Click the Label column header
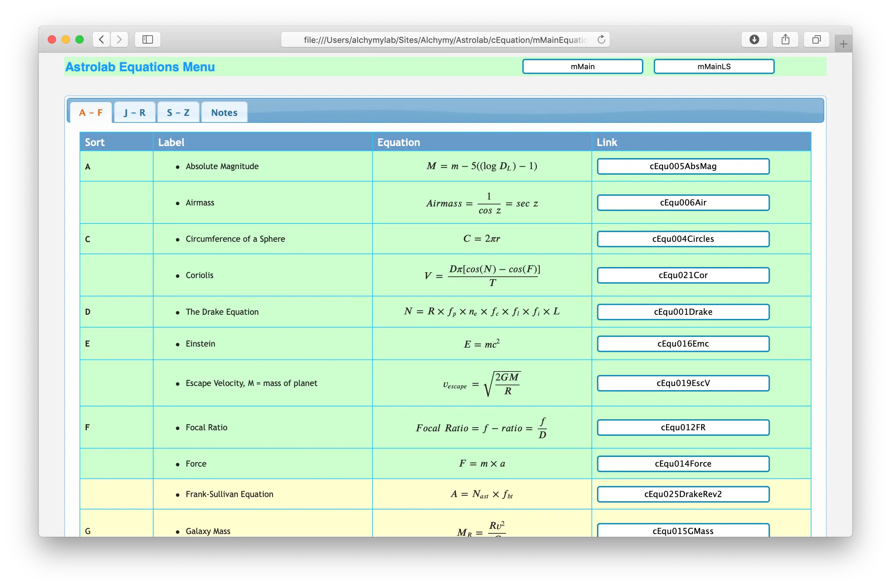 coord(171,143)
